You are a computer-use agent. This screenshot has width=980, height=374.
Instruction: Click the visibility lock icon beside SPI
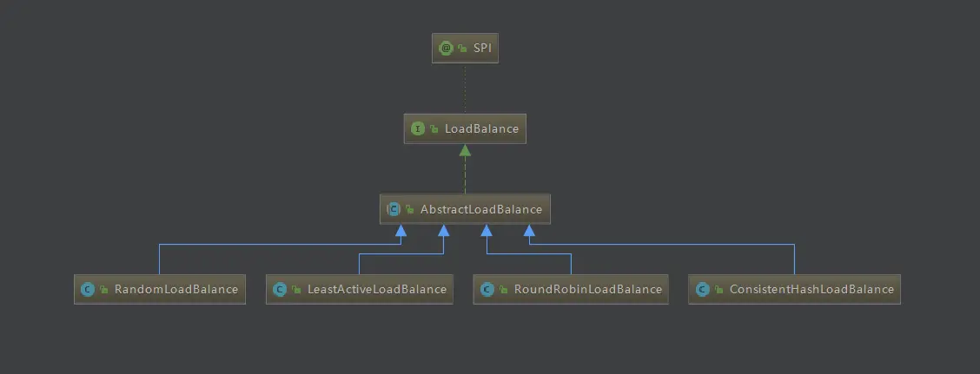coord(462,48)
